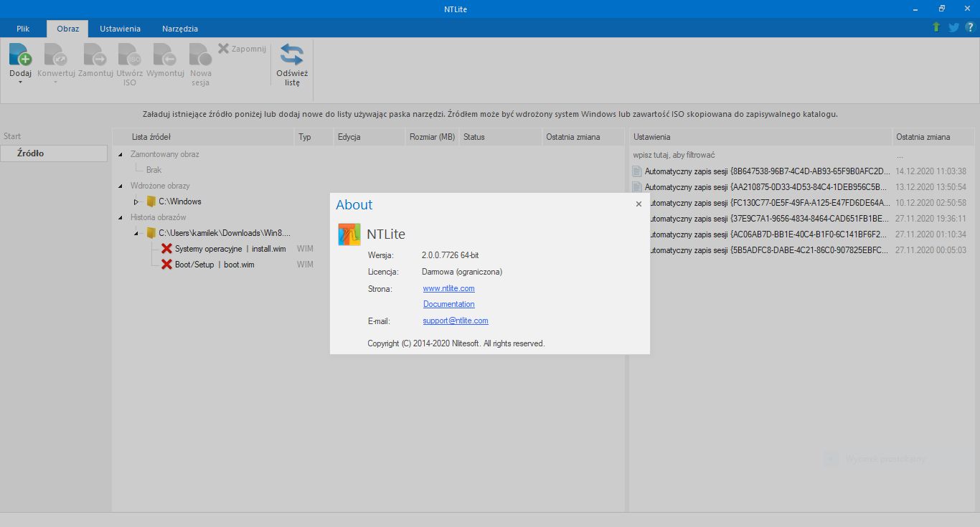Click the folder icon beside C:\Windows
The height and width of the screenshot is (527, 980).
[151, 201]
